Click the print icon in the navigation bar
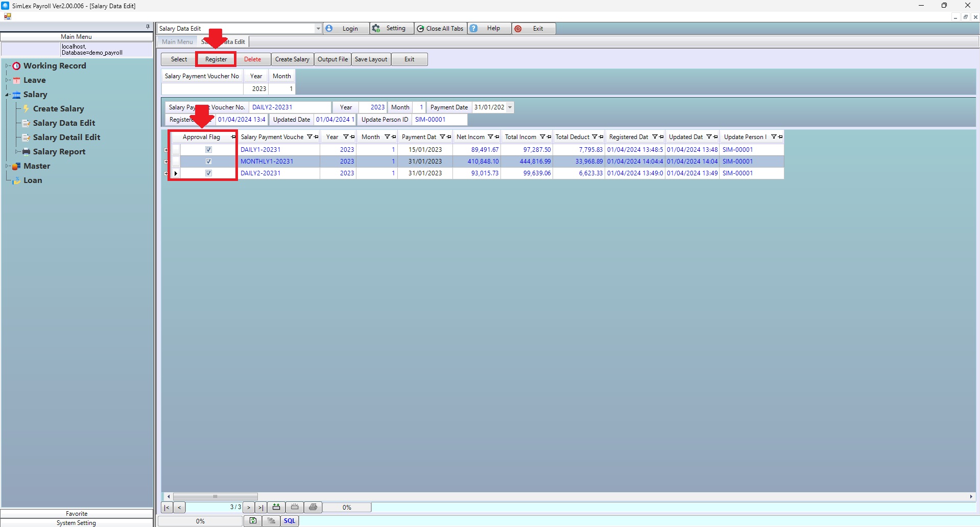980x527 pixels. [x=313, y=507]
